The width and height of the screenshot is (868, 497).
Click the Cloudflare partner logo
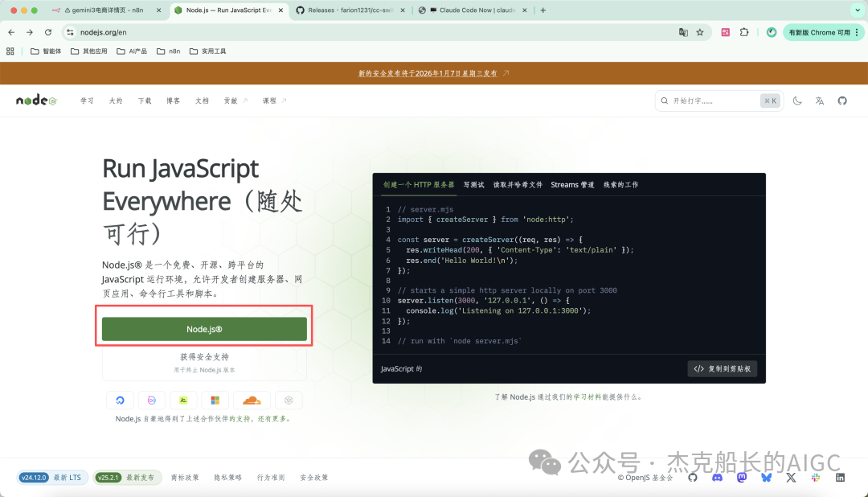click(x=252, y=400)
